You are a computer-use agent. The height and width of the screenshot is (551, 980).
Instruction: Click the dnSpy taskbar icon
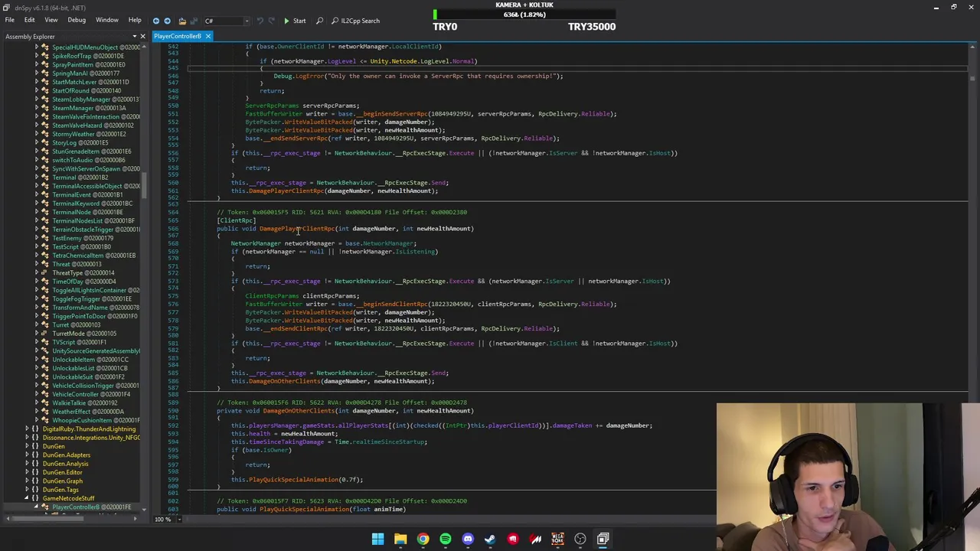point(603,539)
